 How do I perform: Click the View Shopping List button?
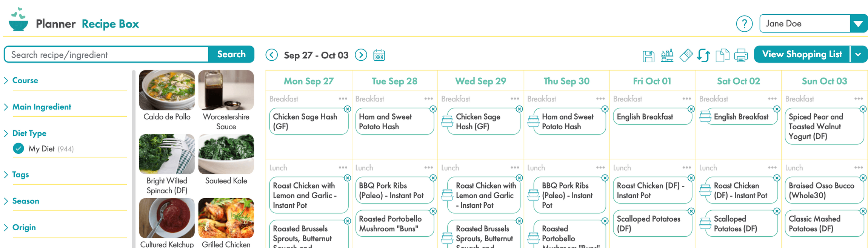coord(802,54)
